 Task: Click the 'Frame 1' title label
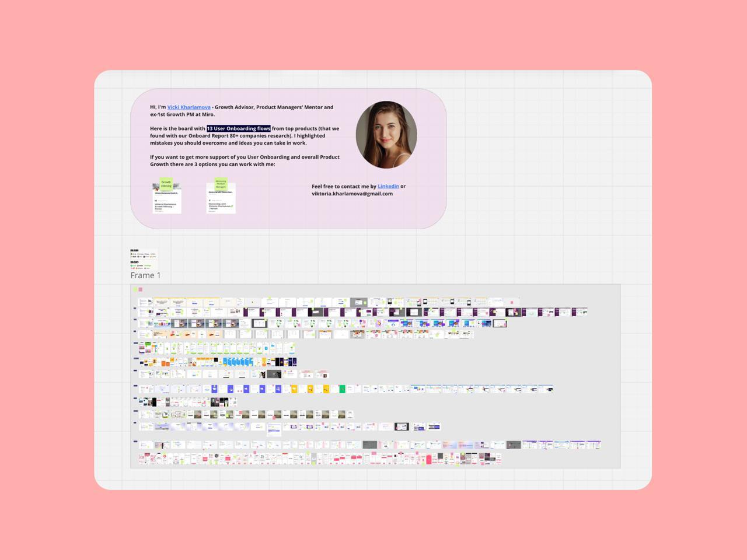click(x=145, y=275)
